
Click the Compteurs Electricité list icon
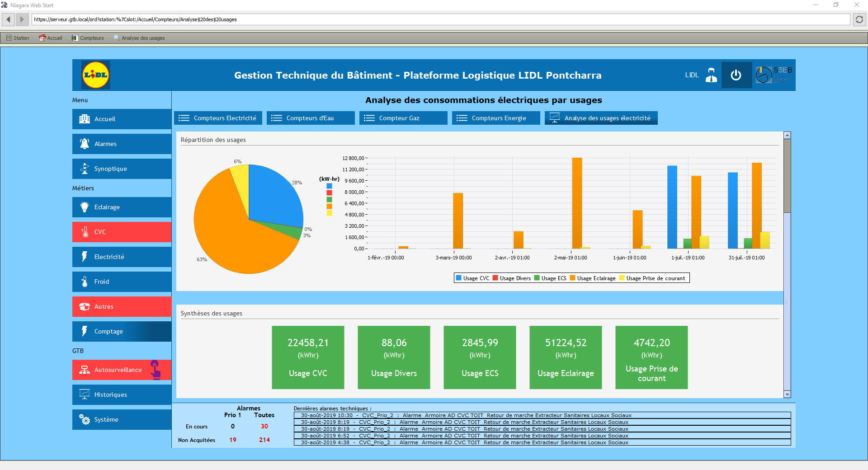pos(184,118)
